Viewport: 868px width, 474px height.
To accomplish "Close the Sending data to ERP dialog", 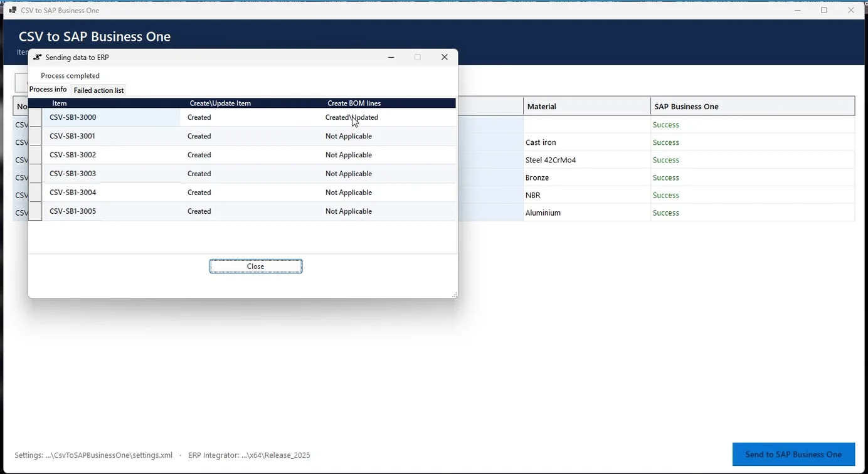I will pos(444,57).
